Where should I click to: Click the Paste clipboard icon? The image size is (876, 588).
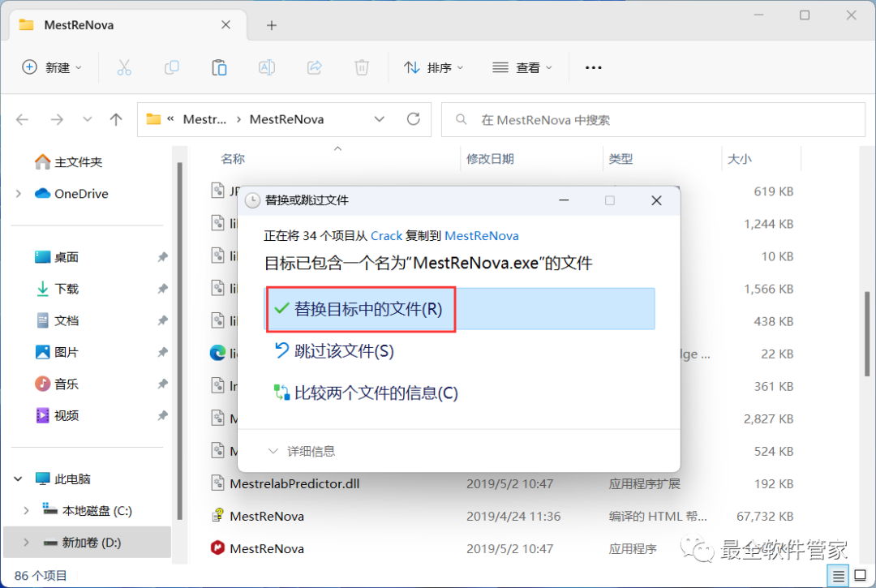[x=219, y=67]
